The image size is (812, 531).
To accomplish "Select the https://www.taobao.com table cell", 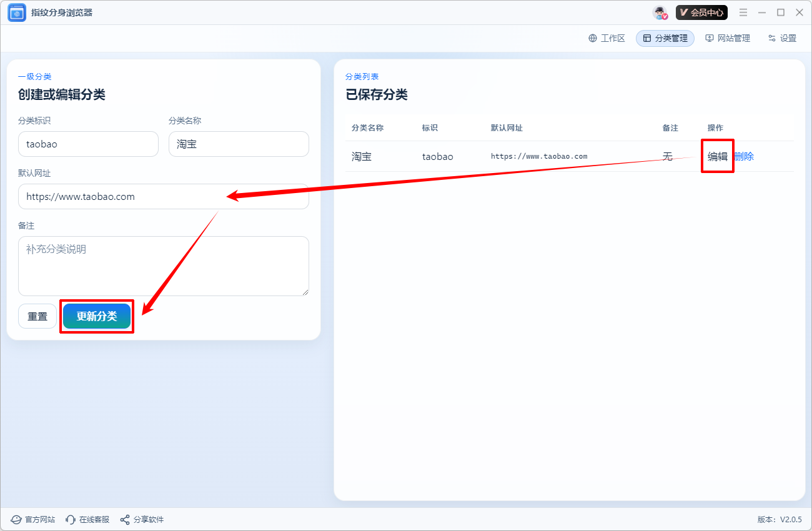I will [539, 156].
